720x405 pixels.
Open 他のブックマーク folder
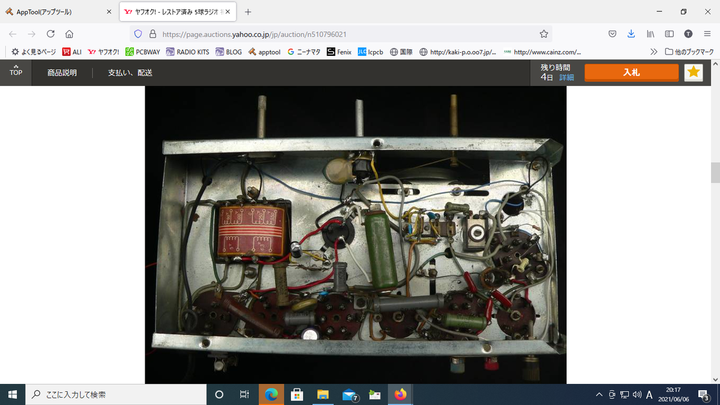click(x=688, y=51)
